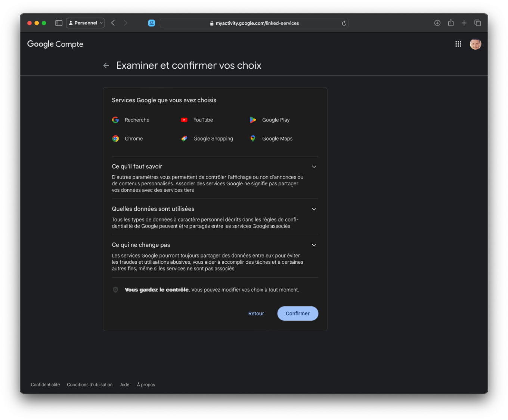
Task: Click the Chrome icon
Action: tap(115, 139)
